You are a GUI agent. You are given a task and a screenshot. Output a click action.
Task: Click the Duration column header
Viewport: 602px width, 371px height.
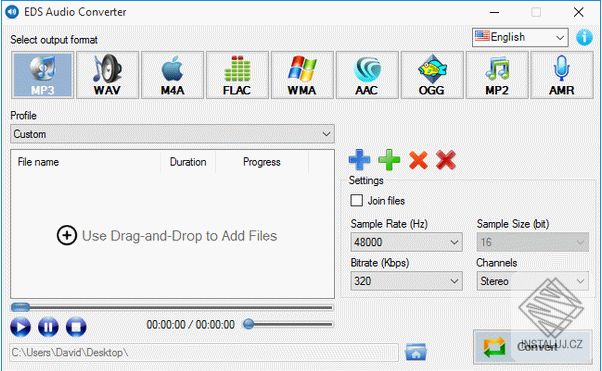tap(188, 162)
